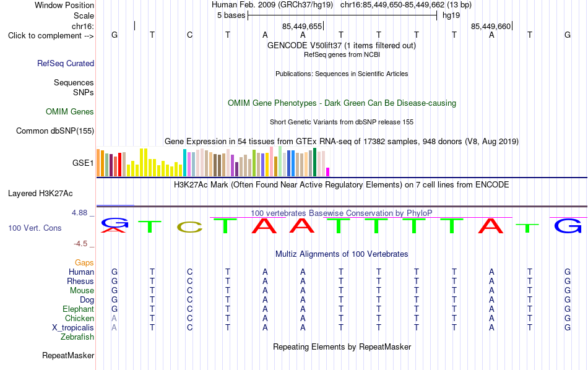Click the 85,449,655 position marker
Screen dimensions: 588x370
click(x=302, y=26)
